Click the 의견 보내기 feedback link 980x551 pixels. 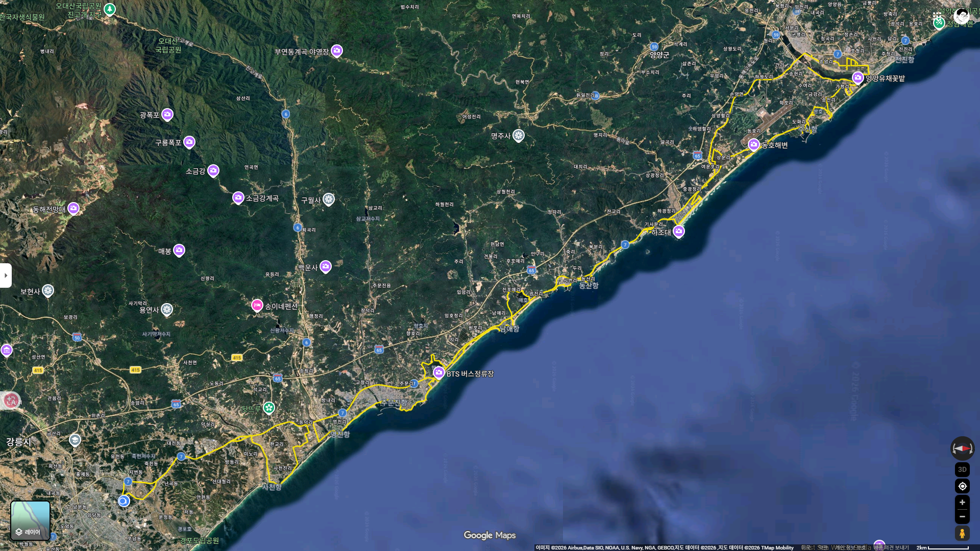click(897, 547)
